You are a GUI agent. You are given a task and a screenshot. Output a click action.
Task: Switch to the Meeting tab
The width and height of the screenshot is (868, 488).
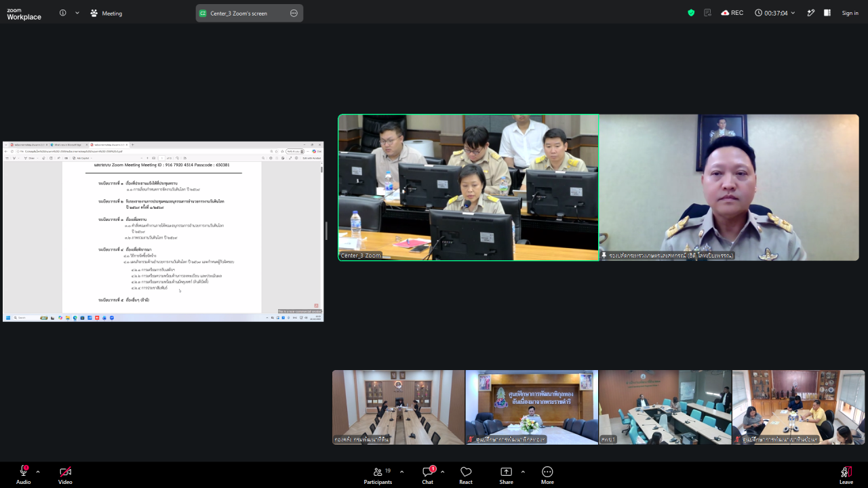(x=106, y=13)
